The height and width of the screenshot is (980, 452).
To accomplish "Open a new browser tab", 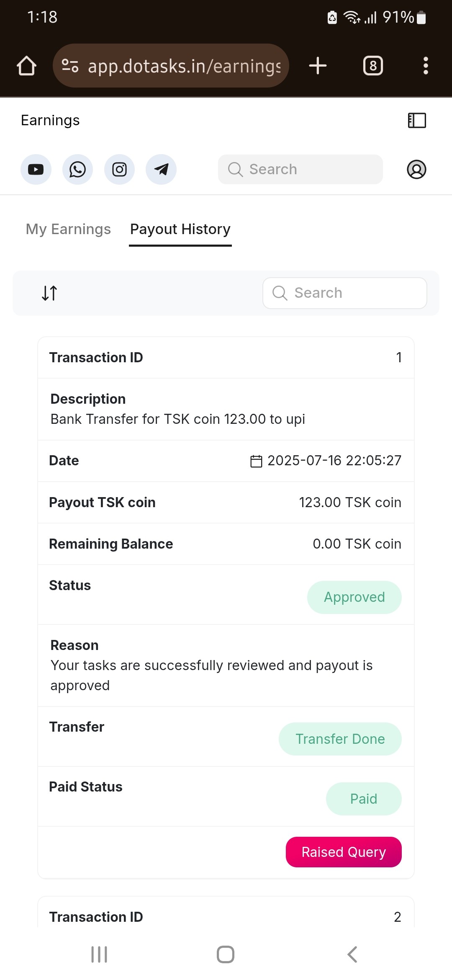I will [318, 66].
